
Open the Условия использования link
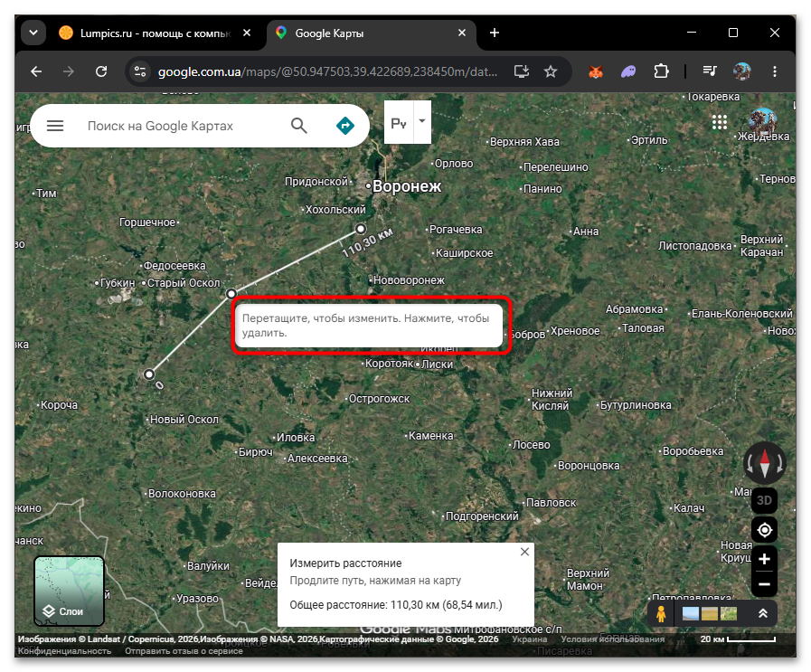click(612, 639)
